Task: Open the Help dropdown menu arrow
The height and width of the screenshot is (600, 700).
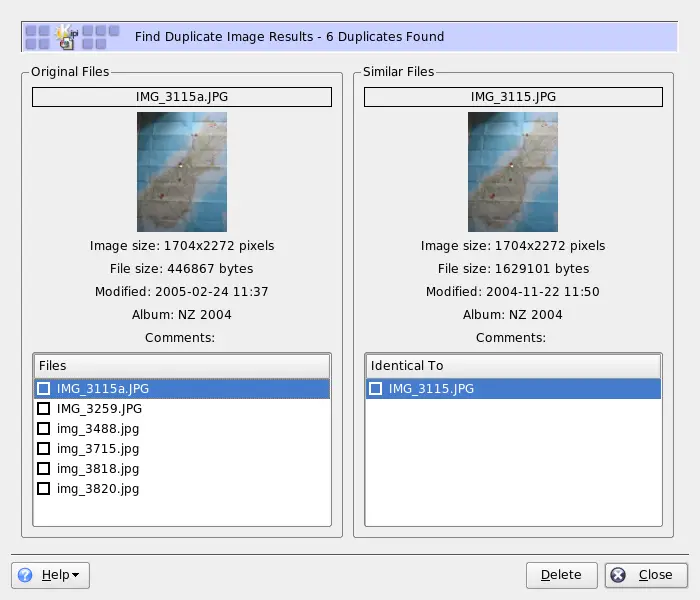Action: click(x=75, y=575)
